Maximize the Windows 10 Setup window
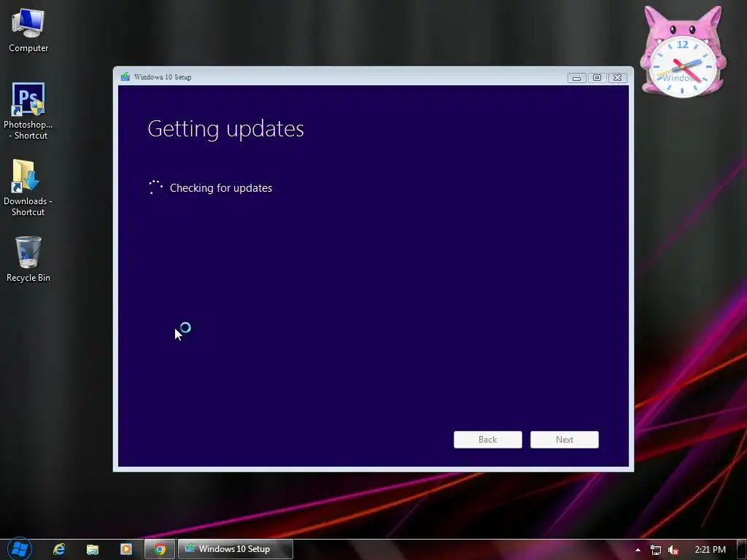The image size is (747, 560). coord(597,77)
